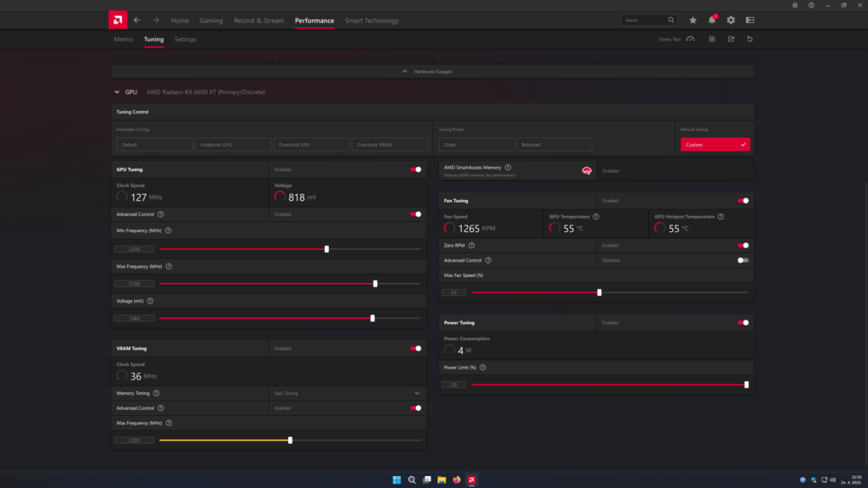Click help icon next to AMD SmartAccess Memory
Viewport: 868px width, 488px height.
(x=508, y=167)
